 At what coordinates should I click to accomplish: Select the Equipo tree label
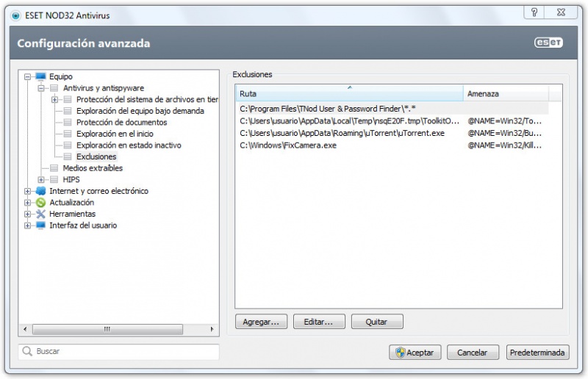pos(61,76)
